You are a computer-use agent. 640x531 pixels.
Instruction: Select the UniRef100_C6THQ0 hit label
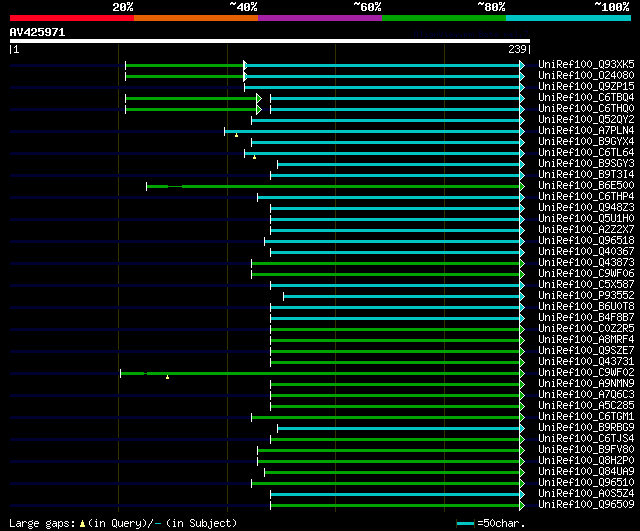tap(586, 109)
